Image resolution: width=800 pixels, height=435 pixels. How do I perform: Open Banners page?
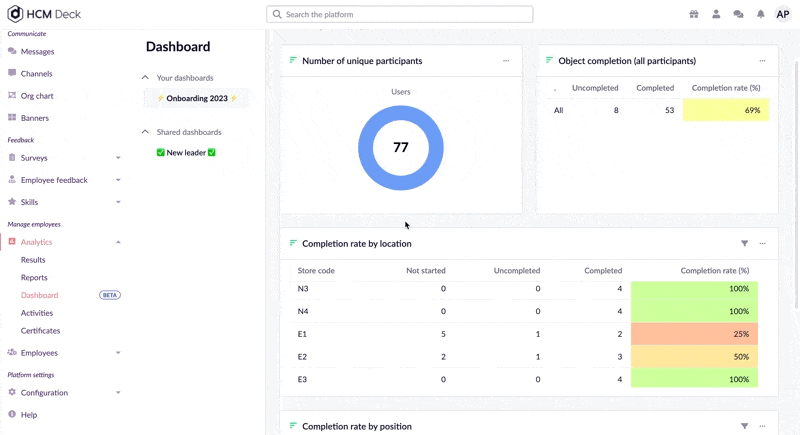35,118
